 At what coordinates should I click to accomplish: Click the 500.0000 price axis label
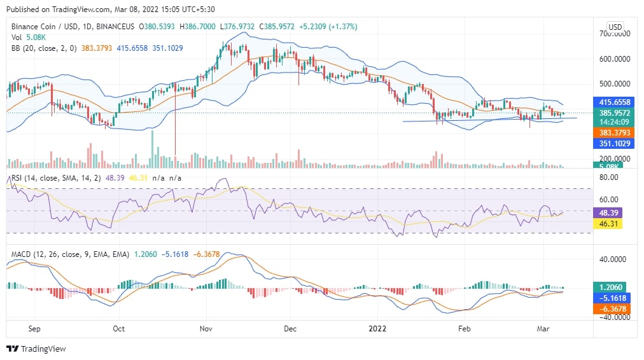click(615, 84)
